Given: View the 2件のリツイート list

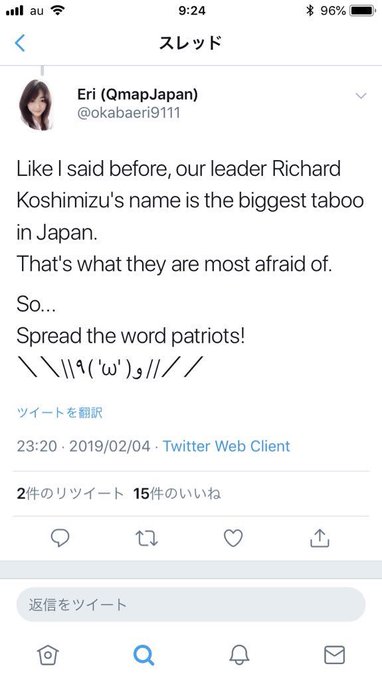Looking at the screenshot, I should pos(70,494).
